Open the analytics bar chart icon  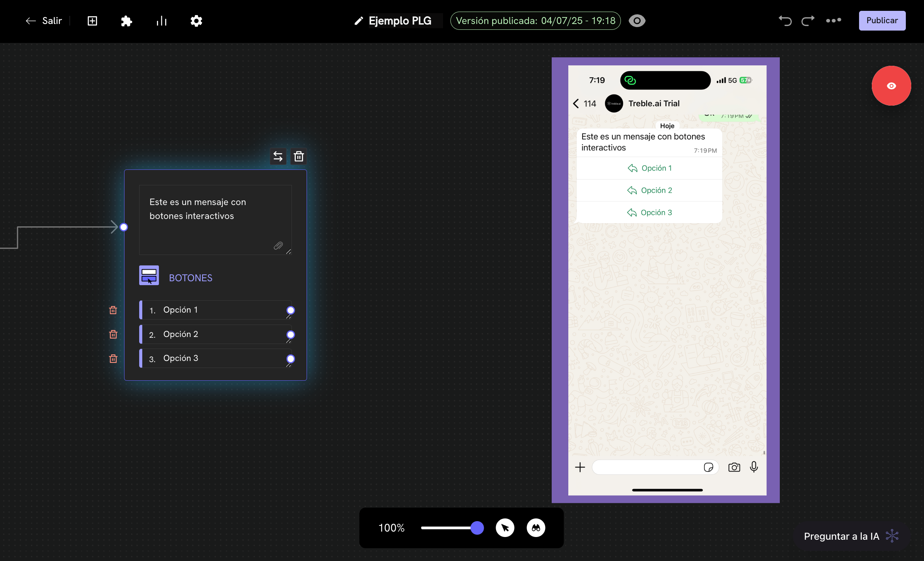161,21
